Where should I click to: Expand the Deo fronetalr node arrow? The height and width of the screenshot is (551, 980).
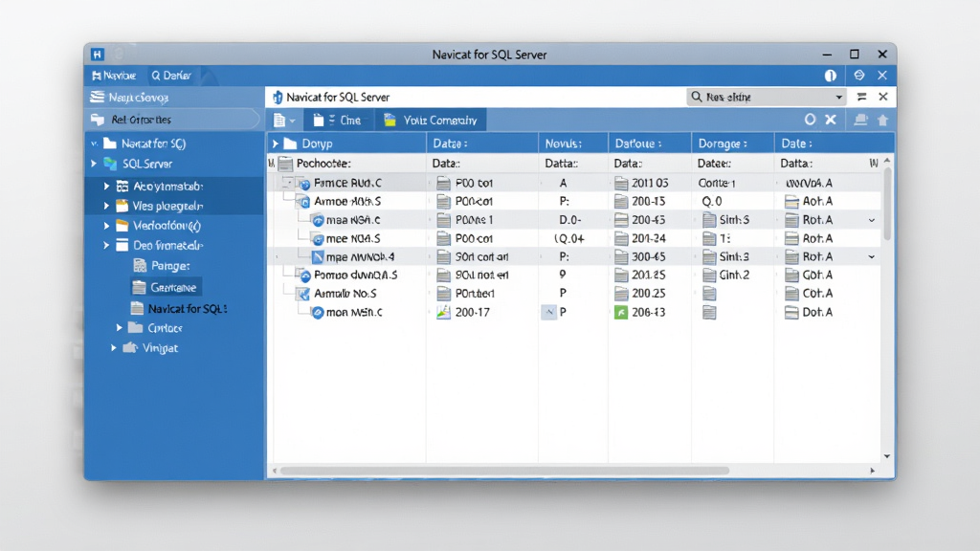click(106, 246)
